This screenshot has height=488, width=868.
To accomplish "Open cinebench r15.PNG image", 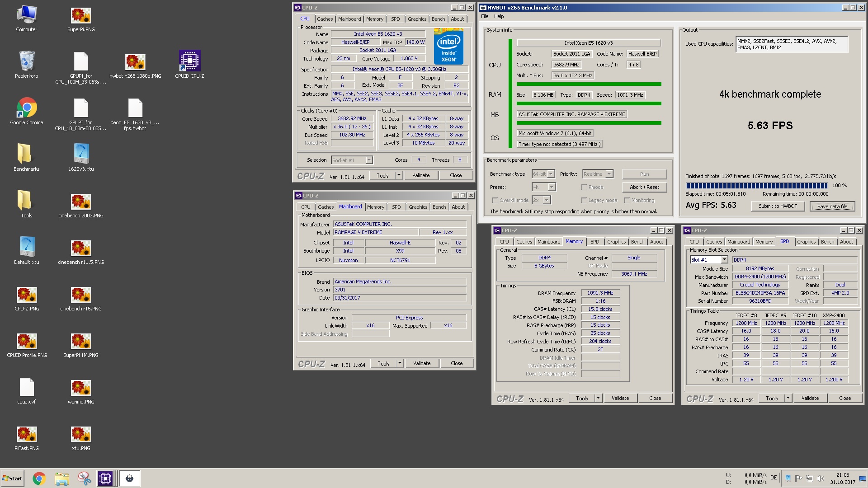I will point(81,298).
